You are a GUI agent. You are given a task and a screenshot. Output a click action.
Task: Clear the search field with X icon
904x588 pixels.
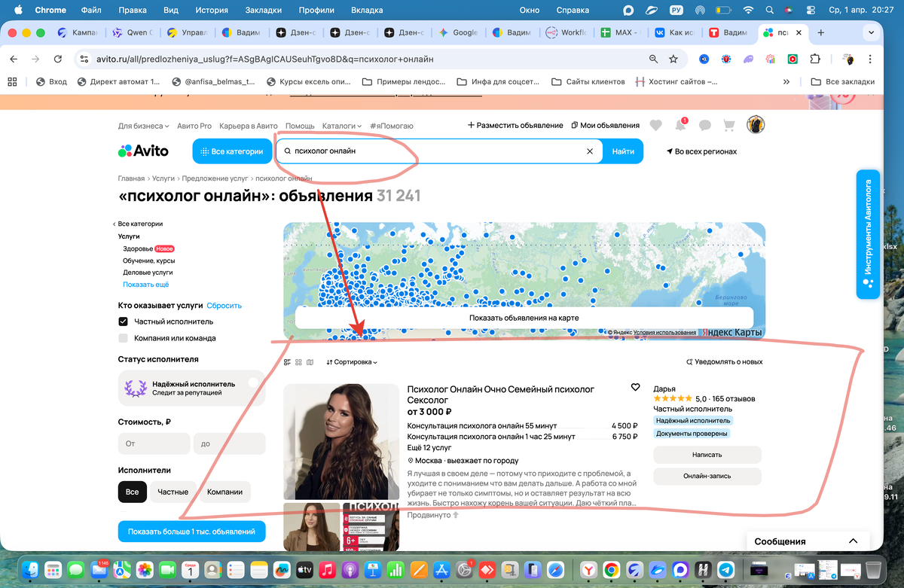[591, 151]
